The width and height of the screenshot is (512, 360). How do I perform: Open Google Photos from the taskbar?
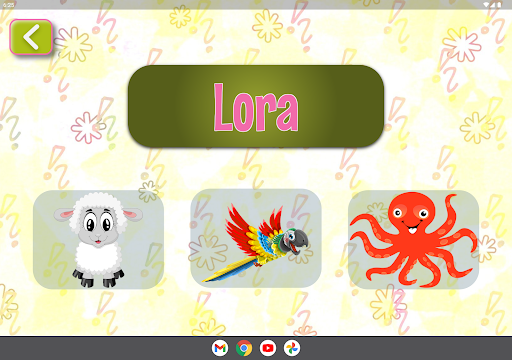pos(292,348)
